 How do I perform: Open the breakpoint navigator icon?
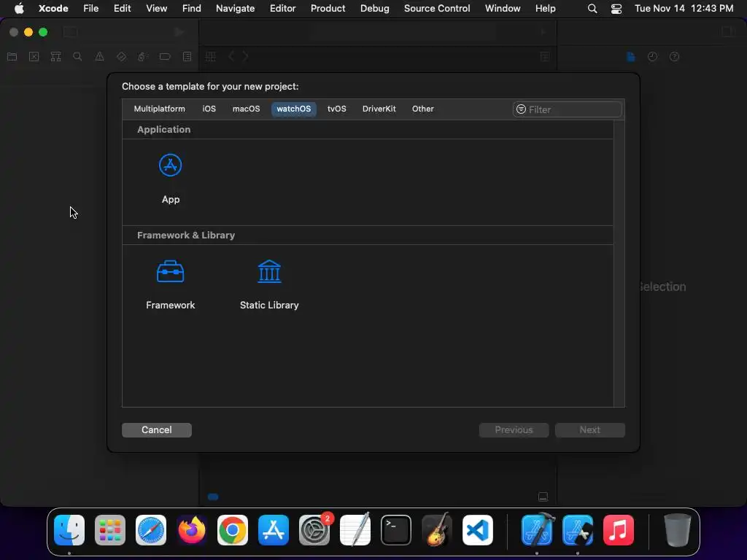pos(165,57)
